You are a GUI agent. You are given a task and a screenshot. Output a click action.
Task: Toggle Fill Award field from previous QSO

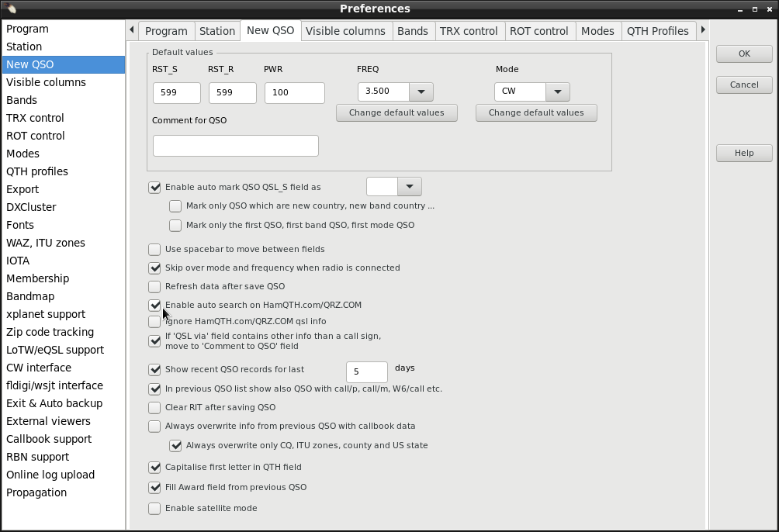(154, 488)
